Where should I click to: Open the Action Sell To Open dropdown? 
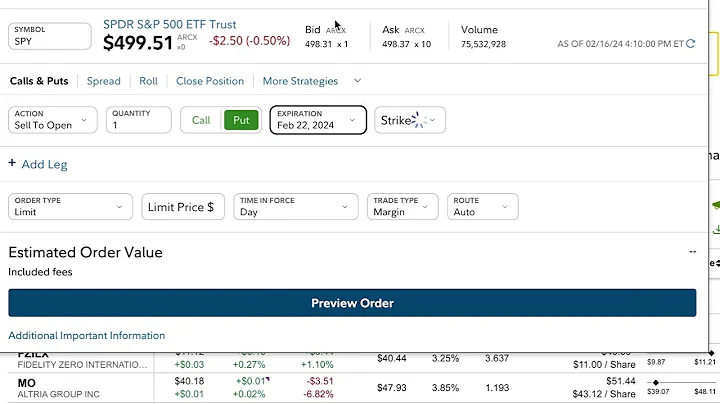point(53,120)
